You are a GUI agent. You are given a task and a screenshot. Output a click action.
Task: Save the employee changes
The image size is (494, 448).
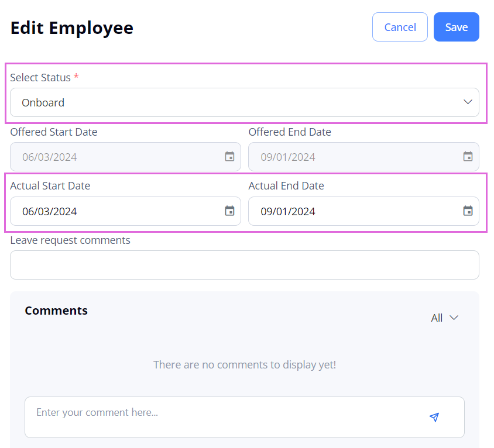click(x=456, y=27)
